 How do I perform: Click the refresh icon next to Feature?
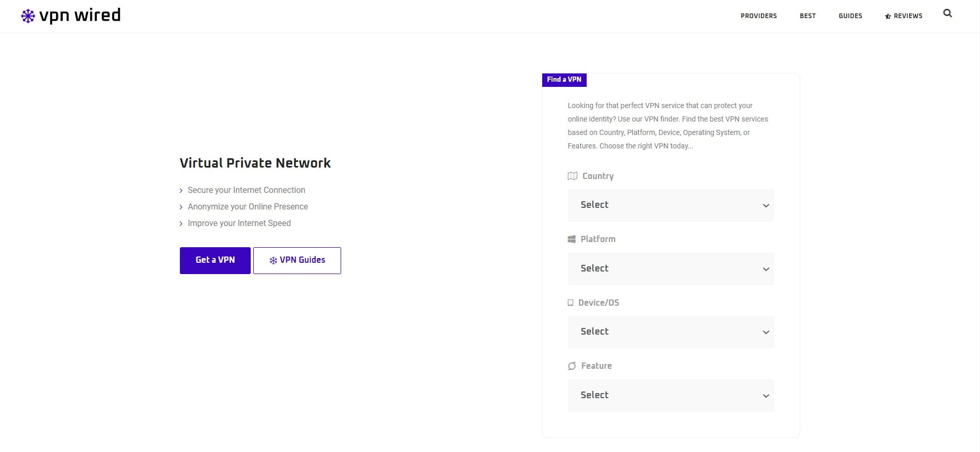(x=572, y=366)
